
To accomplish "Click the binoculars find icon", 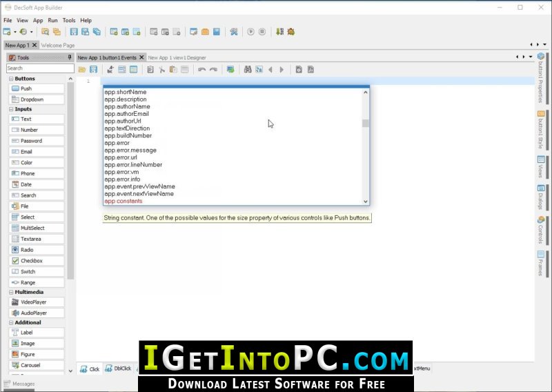I will pyautogui.click(x=248, y=70).
